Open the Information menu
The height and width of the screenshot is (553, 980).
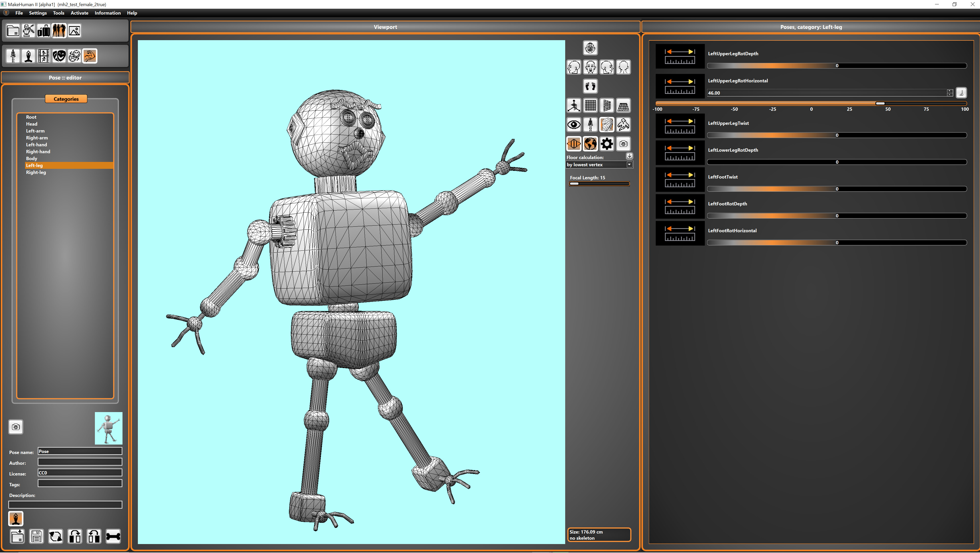tap(108, 13)
